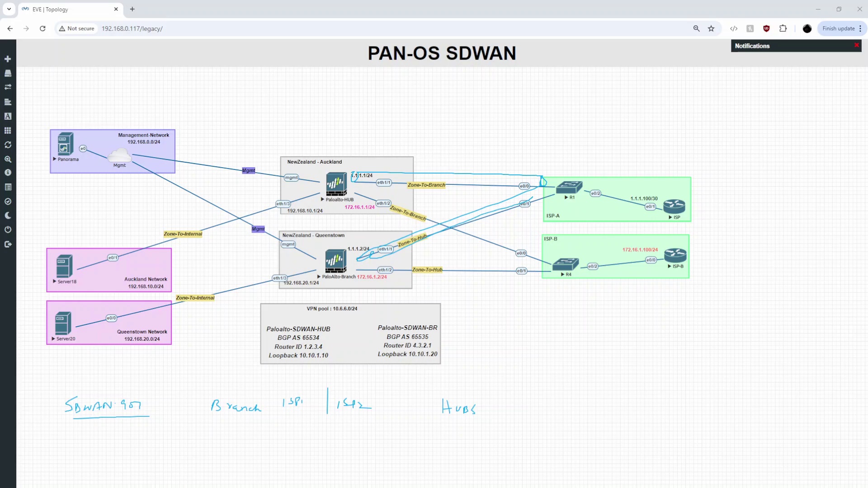Select the Server20 node
The height and width of the screenshot is (488, 868).
click(63, 323)
